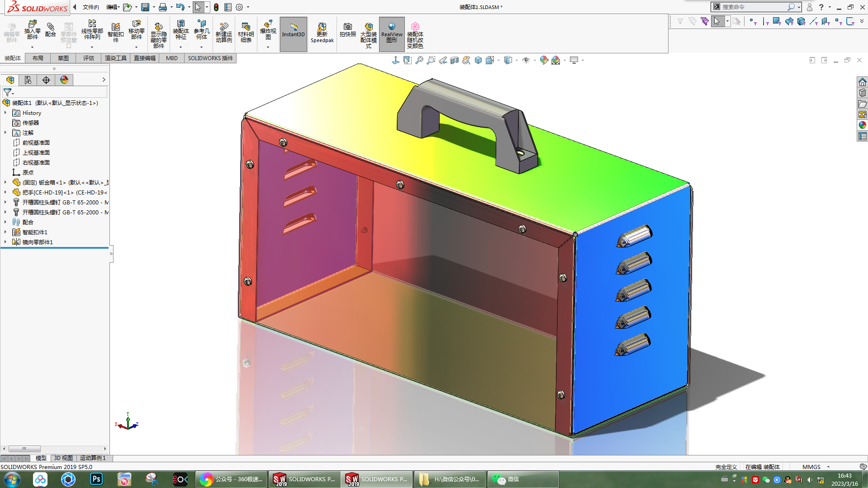This screenshot has width=868, height=488.
Task: Open the options gear icon
Action: tap(239, 7)
